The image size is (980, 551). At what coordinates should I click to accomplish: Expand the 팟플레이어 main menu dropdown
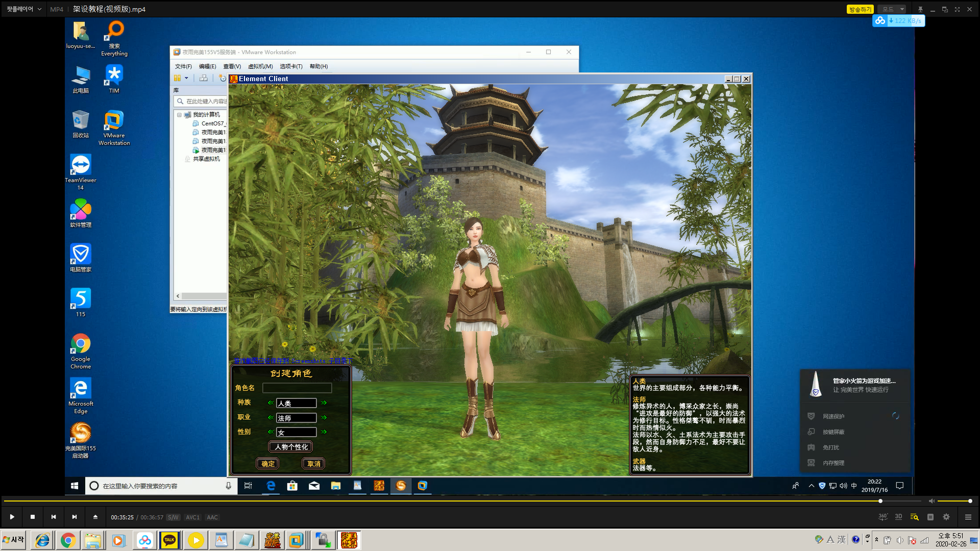click(24, 9)
